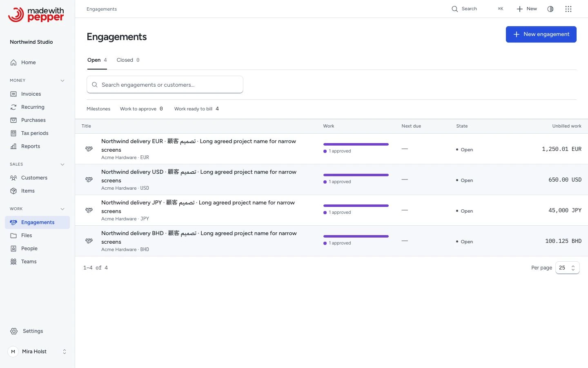This screenshot has height=368, width=588.
Task: Collapse the SALES sidebar group
Action: tap(62, 164)
